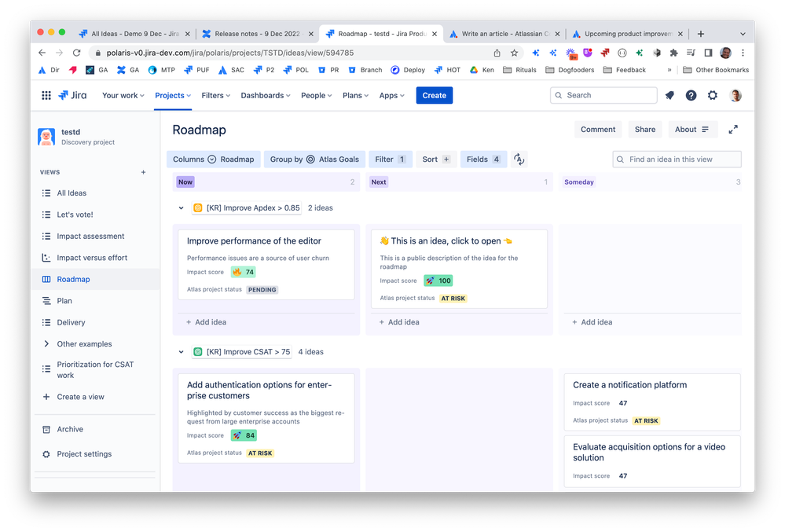This screenshot has height=532, width=785.
Task: Open the Deploy bookmark
Action: (x=408, y=70)
